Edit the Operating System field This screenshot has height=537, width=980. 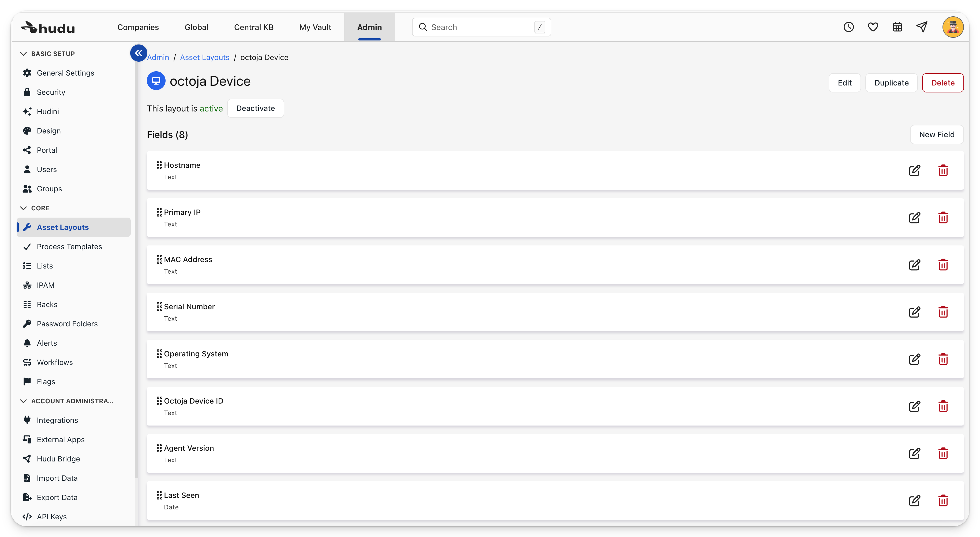(914, 359)
